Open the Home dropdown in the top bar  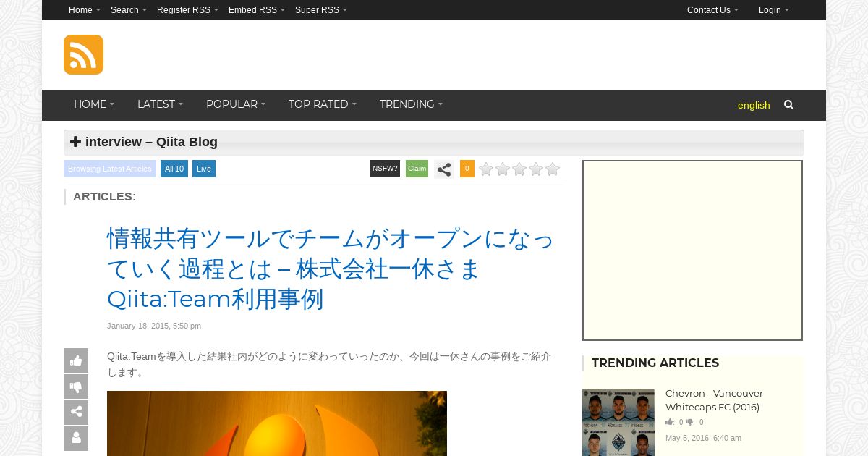pos(85,10)
